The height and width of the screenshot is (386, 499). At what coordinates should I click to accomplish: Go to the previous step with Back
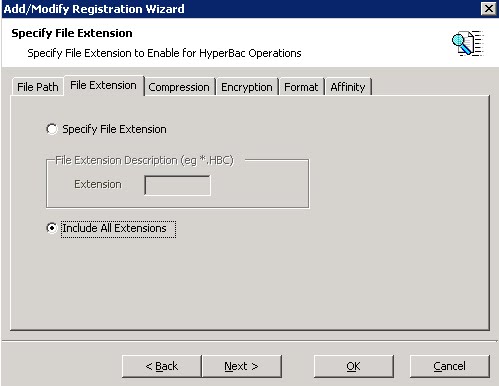[x=162, y=366]
